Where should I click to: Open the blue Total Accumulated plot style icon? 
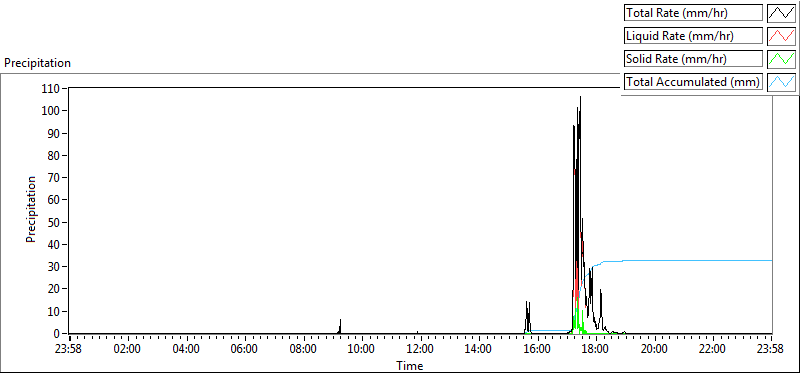781,82
